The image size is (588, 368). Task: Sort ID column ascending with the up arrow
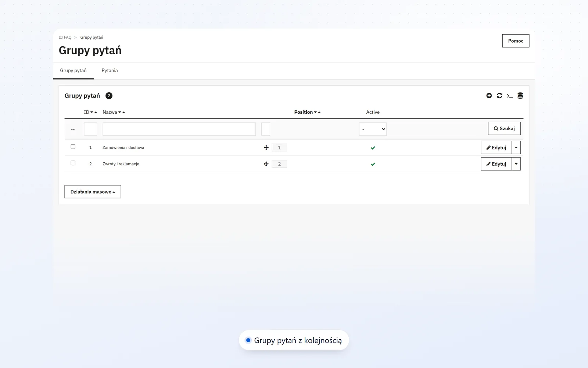click(96, 112)
